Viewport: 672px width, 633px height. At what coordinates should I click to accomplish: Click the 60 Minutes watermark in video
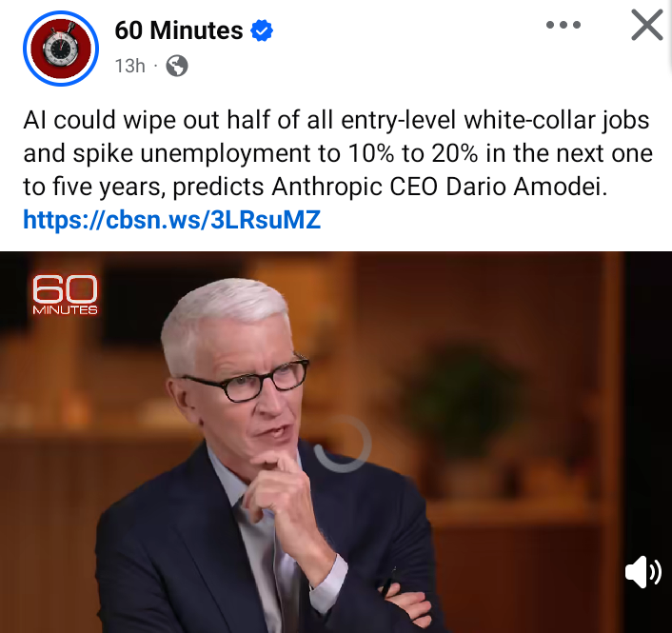(x=65, y=294)
